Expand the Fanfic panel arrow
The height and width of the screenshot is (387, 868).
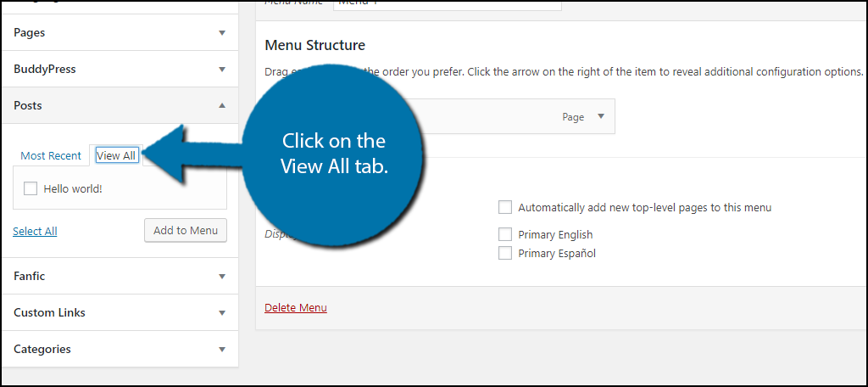tap(222, 277)
